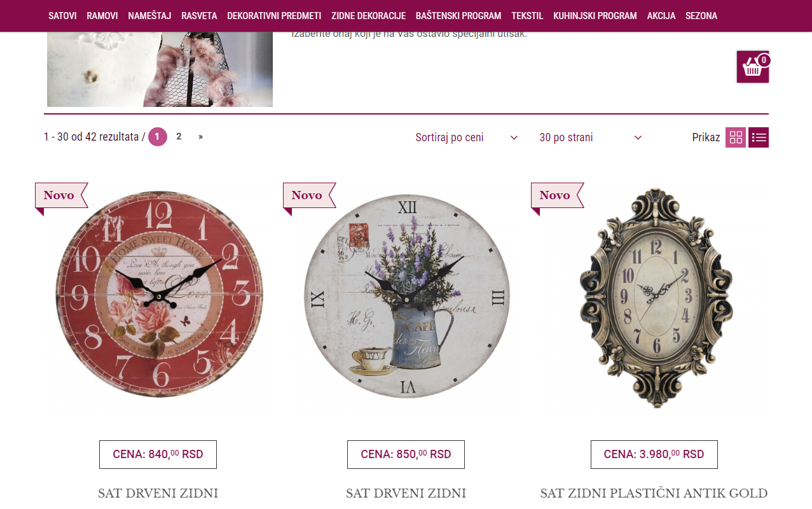Open the lavender jug clock image

point(406,296)
